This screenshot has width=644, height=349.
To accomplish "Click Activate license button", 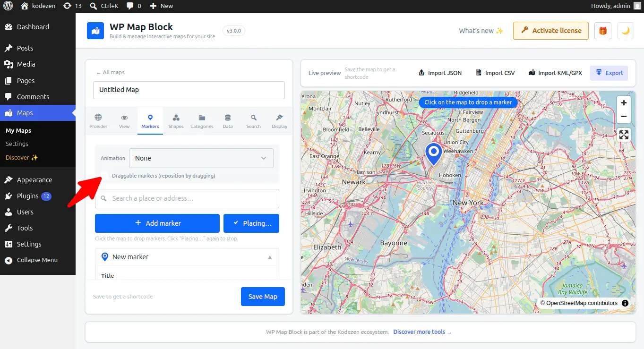I will click(551, 31).
